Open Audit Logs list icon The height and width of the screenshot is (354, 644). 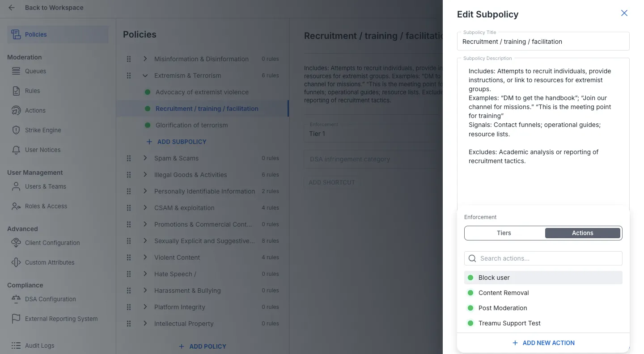point(16,346)
